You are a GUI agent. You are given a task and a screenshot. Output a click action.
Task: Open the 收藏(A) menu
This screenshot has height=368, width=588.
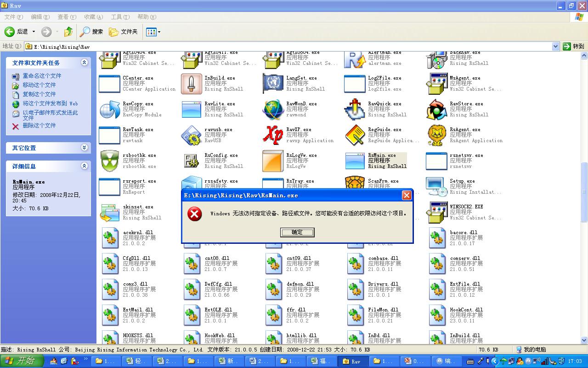[x=94, y=17]
